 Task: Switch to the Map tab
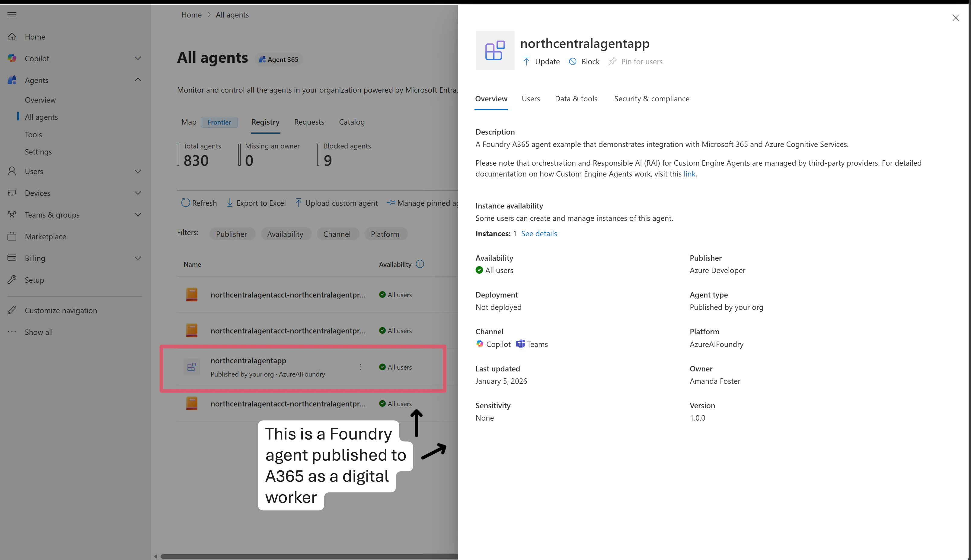(x=189, y=122)
